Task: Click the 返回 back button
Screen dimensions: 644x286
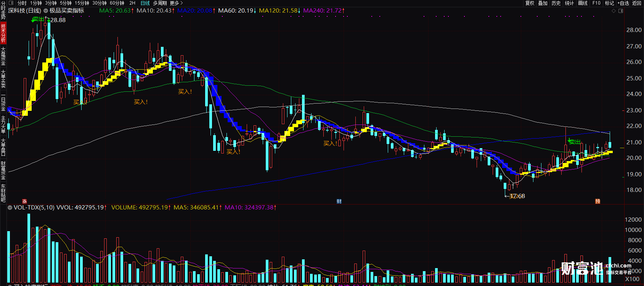Action: (x=637, y=3)
